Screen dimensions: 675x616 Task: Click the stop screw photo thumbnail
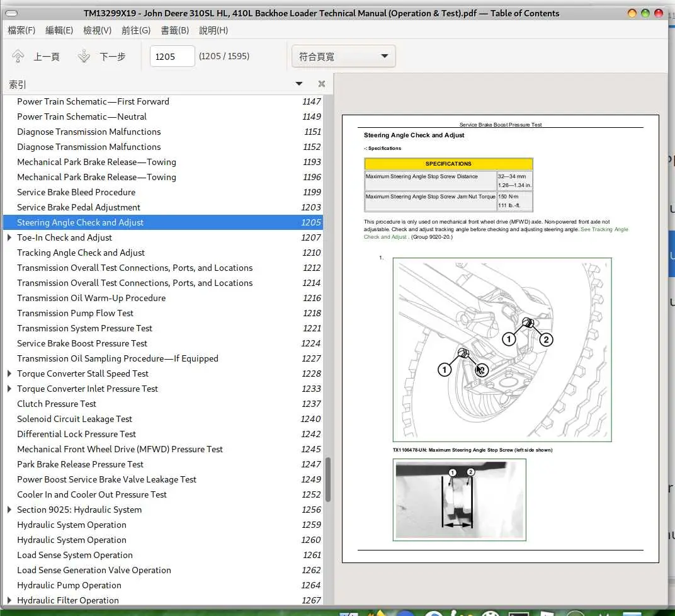(x=459, y=499)
